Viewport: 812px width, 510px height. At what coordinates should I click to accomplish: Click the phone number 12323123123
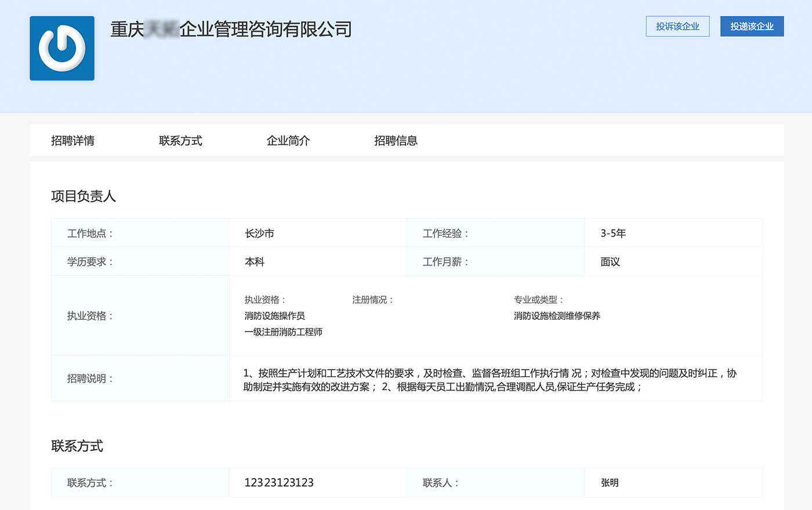pos(279,483)
